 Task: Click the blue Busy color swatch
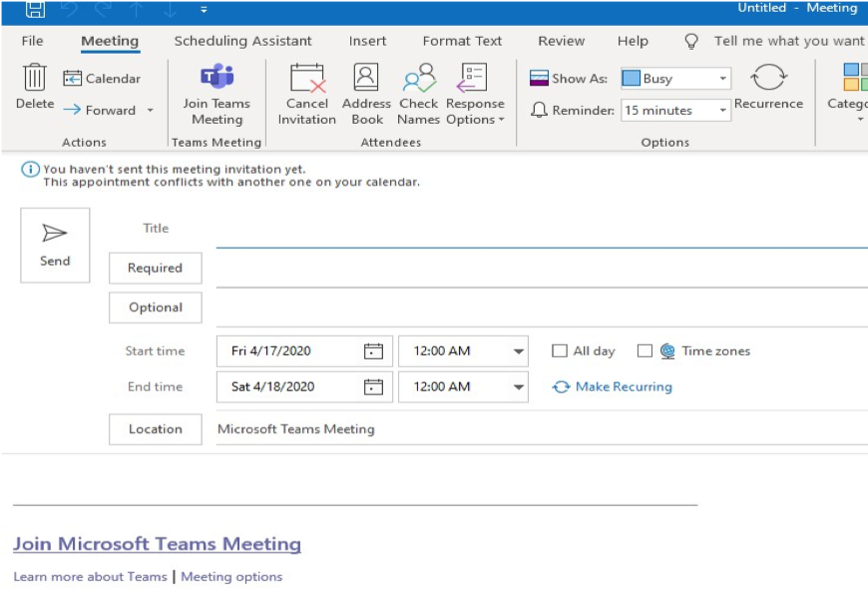click(632, 79)
